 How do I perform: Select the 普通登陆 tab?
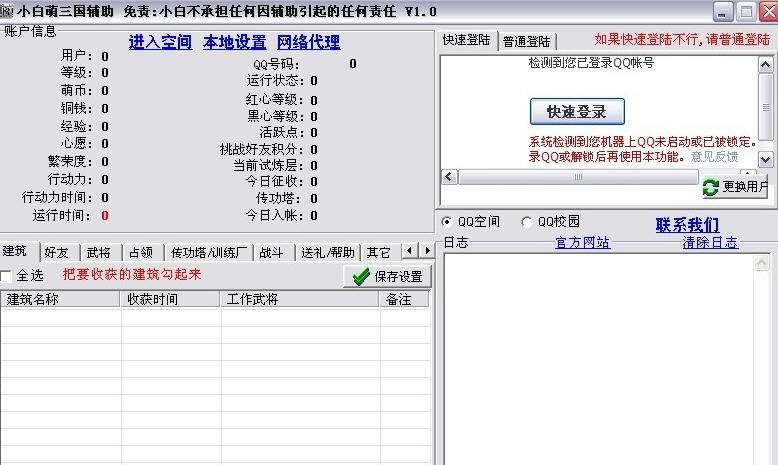click(527, 41)
